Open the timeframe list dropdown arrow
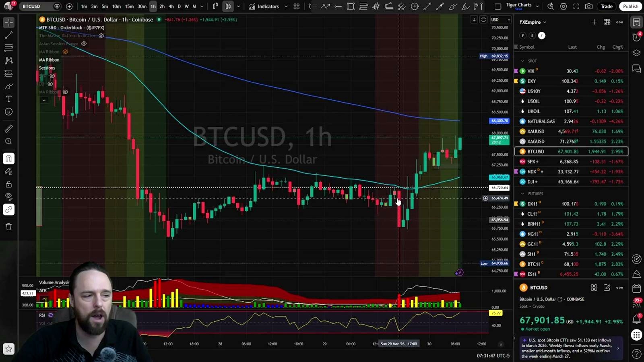 coord(202,6)
